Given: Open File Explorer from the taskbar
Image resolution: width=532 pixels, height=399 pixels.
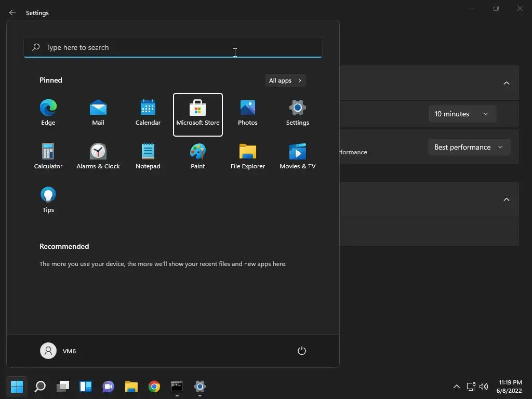Looking at the screenshot, I should pyautogui.click(x=131, y=387).
